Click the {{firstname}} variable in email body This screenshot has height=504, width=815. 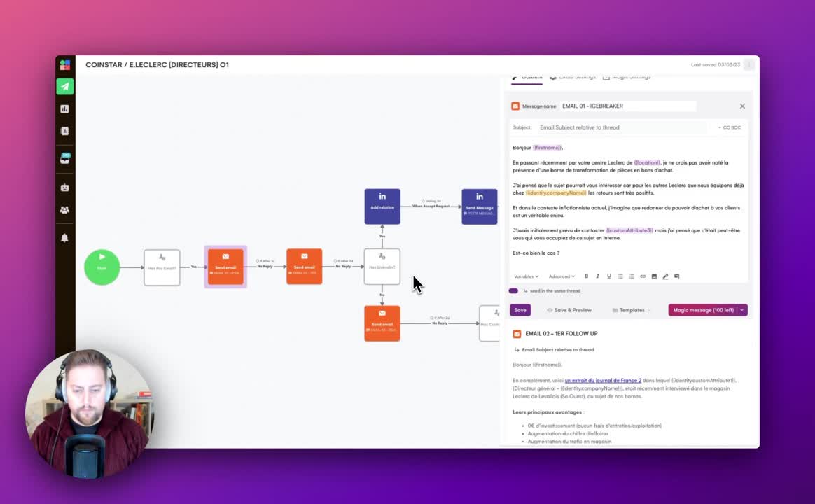tap(547, 148)
